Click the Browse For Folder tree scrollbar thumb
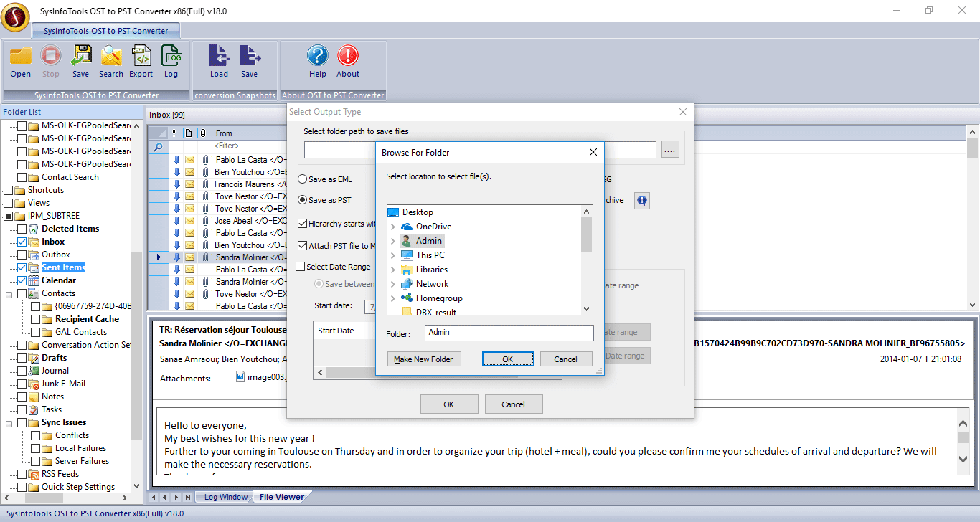Screen dimensions: 980x522 (587, 234)
